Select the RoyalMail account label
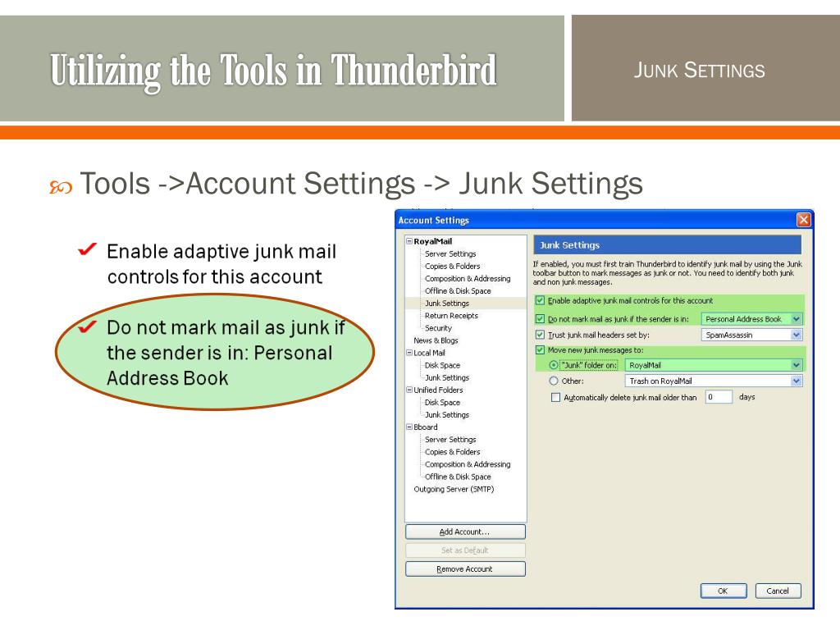The width and height of the screenshot is (840, 630). pos(433,242)
